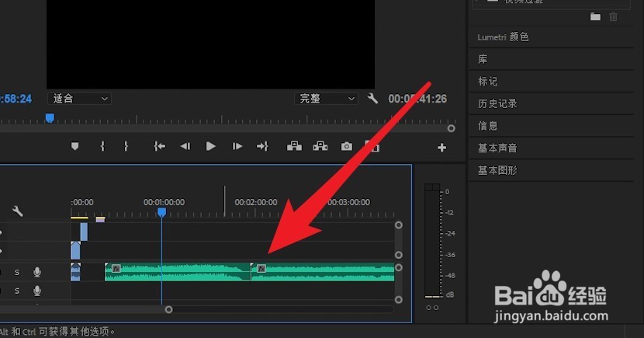This screenshot has height=338, width=644.
Task: Select the small blue audio clip at start
Action: click(x=75, y=272)
